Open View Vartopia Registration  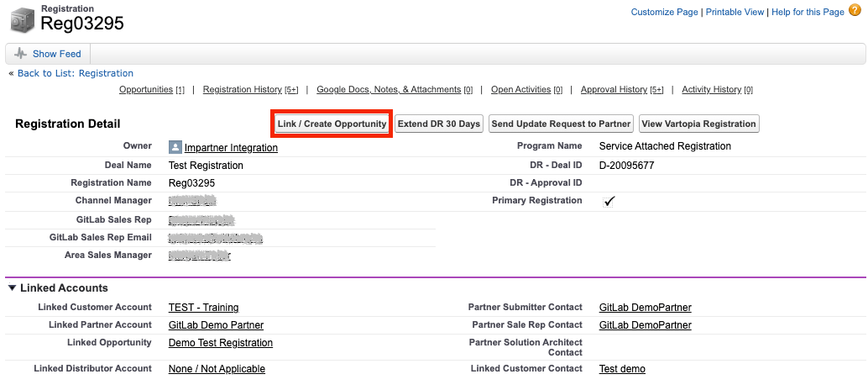pyautogui.click(x=698, y=124)
